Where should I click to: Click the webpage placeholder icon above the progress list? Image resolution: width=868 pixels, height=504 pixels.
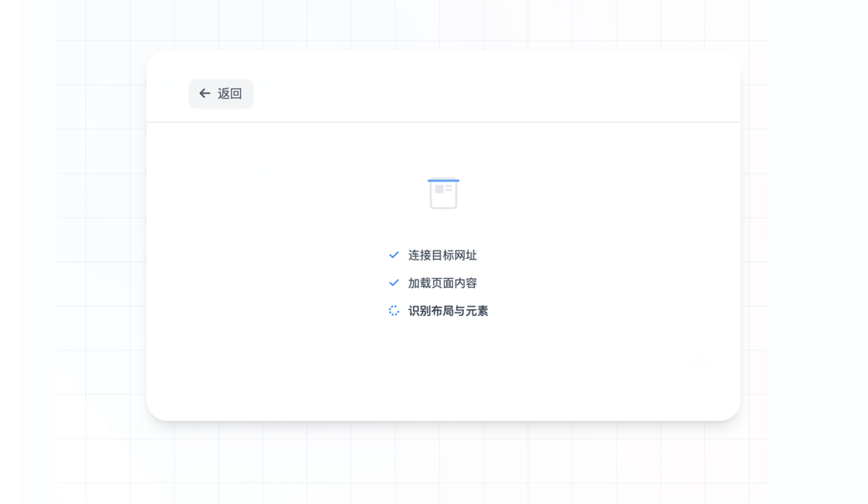(444, 193)
